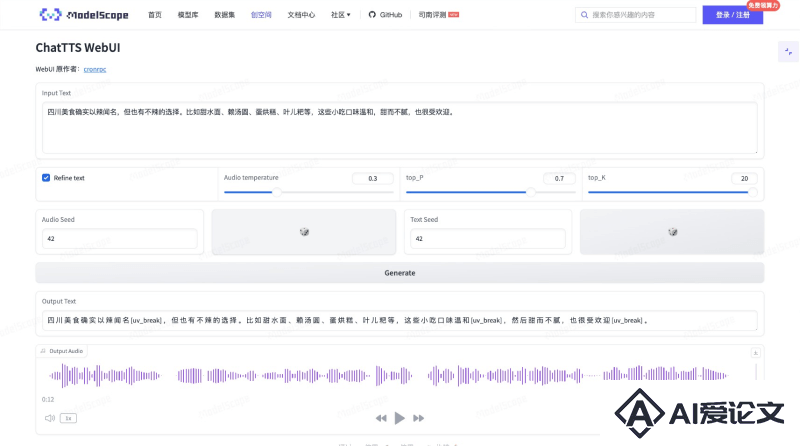Rewind the output audio
The height and width of the screenshot is (446, 800).
pyautogui.click(x=381, y=418)
